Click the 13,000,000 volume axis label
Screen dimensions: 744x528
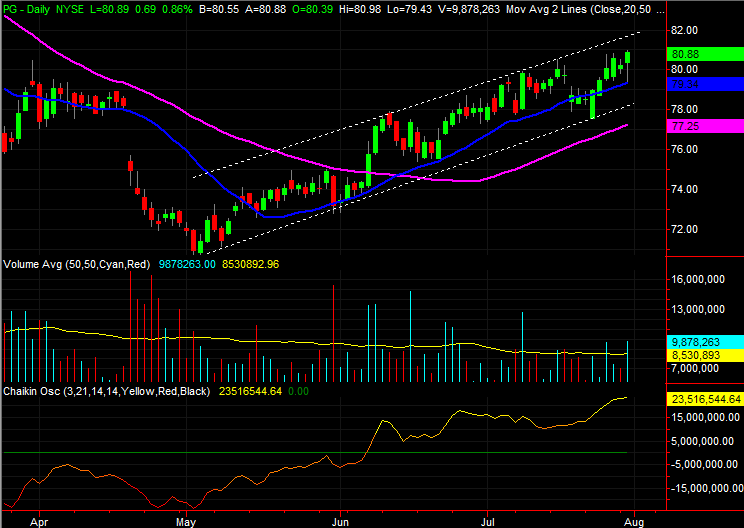tap(698, 309)
